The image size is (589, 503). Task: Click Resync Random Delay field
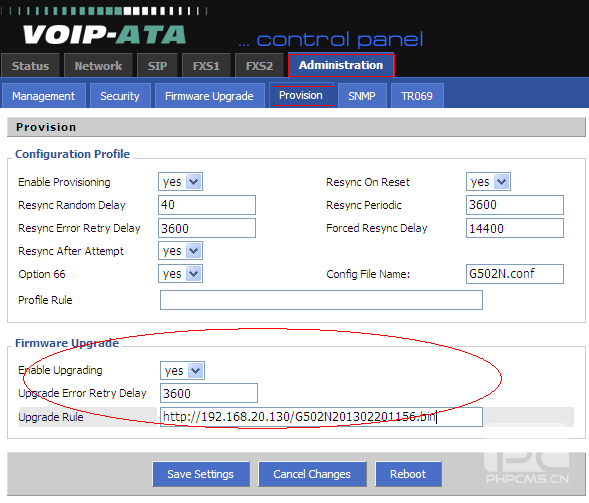[x=207, y=205]
